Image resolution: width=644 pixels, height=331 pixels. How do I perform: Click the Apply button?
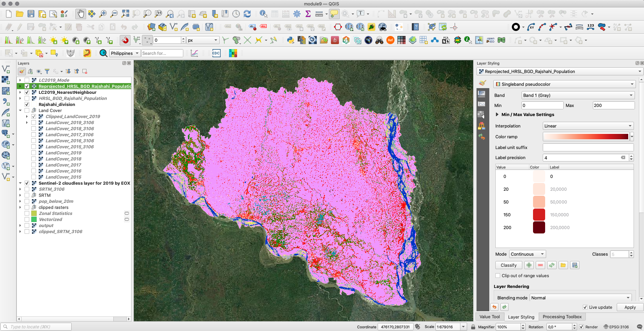click(x=630, y=307)
